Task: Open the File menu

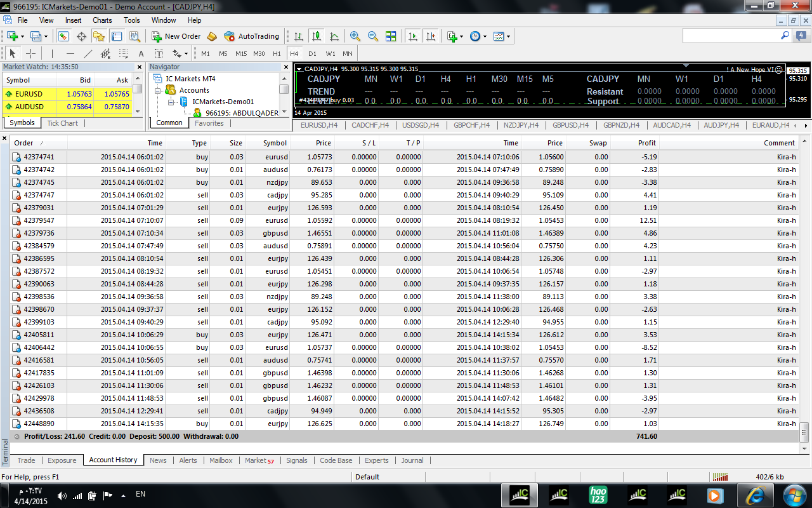Action: click(x=22, y=20)
